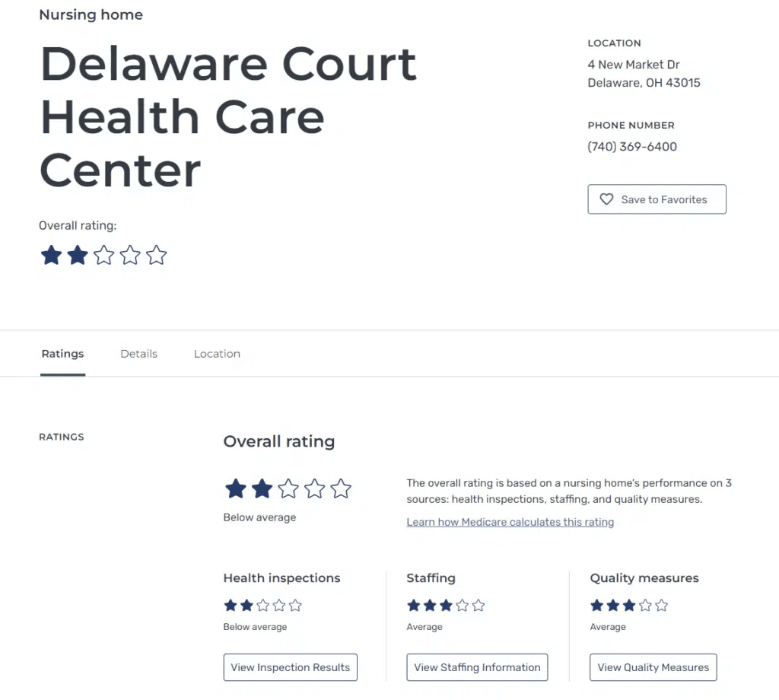Click View Inspection Results button
This screenshot has width=779, height=700.
coord(290,667)
